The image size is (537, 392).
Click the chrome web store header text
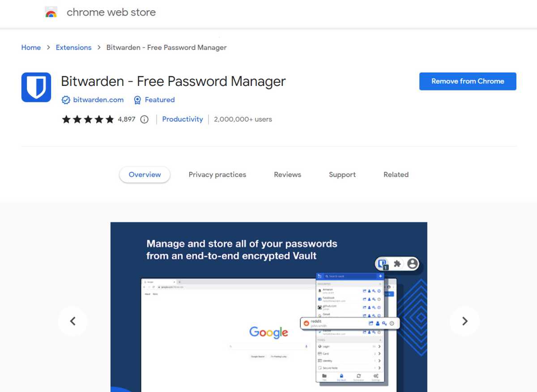[111, 13]
